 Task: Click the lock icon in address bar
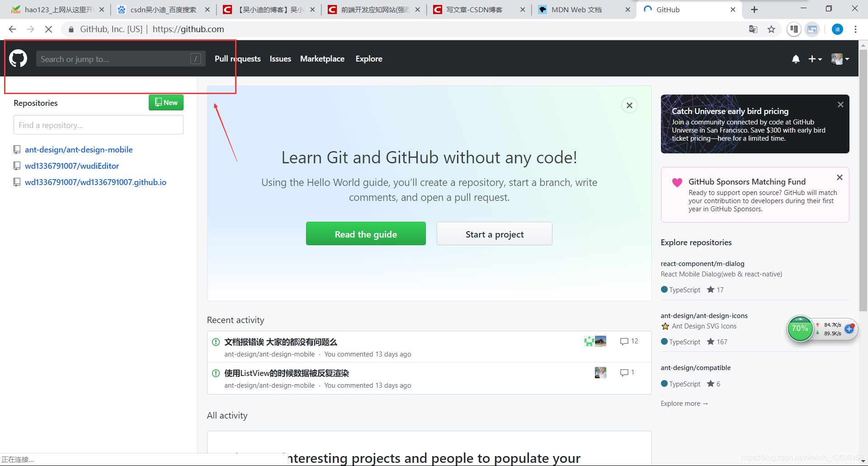[x=71, y=29]
